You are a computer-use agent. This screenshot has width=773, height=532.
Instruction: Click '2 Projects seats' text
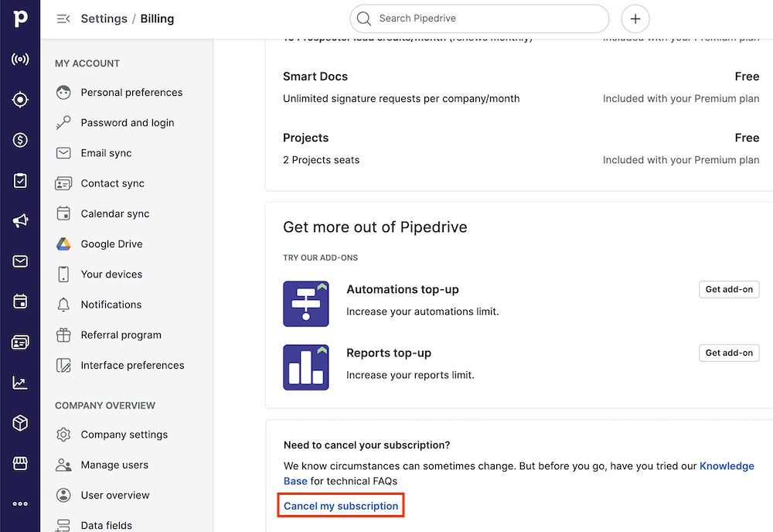(322, 160)
